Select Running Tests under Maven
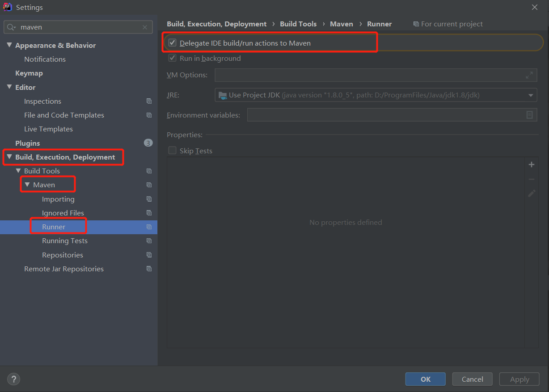Viewport: 549px width, 392px height. coord(65,241)
